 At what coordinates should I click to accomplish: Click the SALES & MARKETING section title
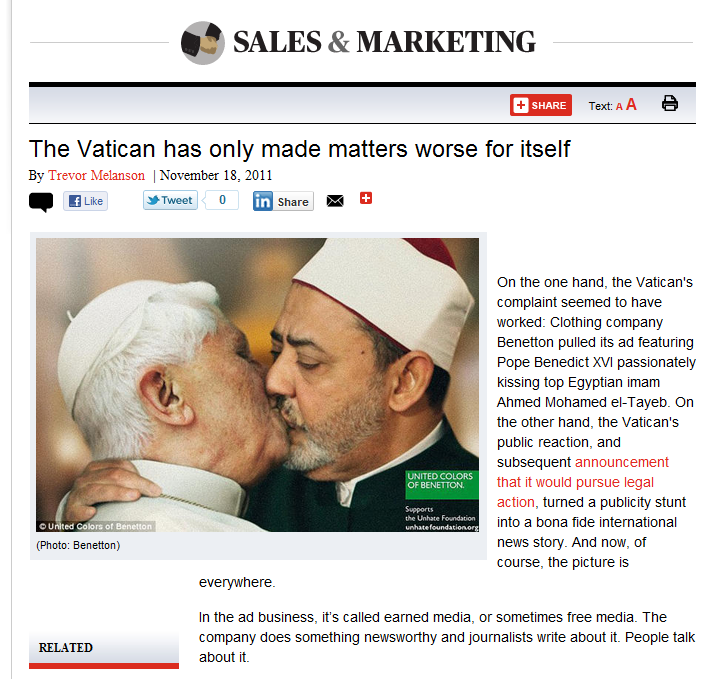click(x=384, y=42)
